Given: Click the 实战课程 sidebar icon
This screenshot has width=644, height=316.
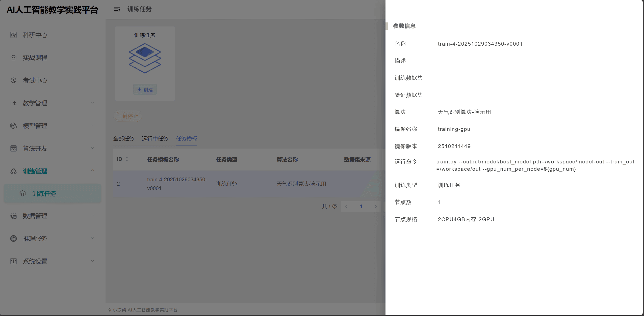Looking at the screenshot, I should (x=13, y=58).
